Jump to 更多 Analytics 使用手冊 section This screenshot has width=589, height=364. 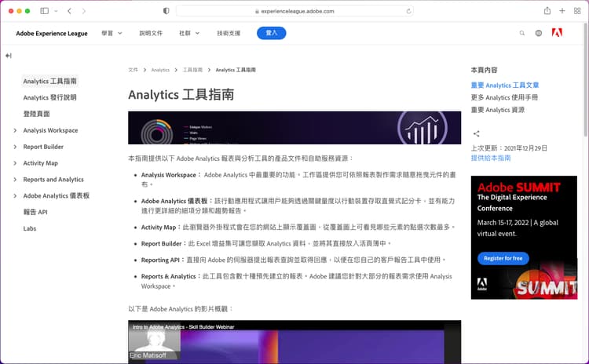tap(504, 97)
